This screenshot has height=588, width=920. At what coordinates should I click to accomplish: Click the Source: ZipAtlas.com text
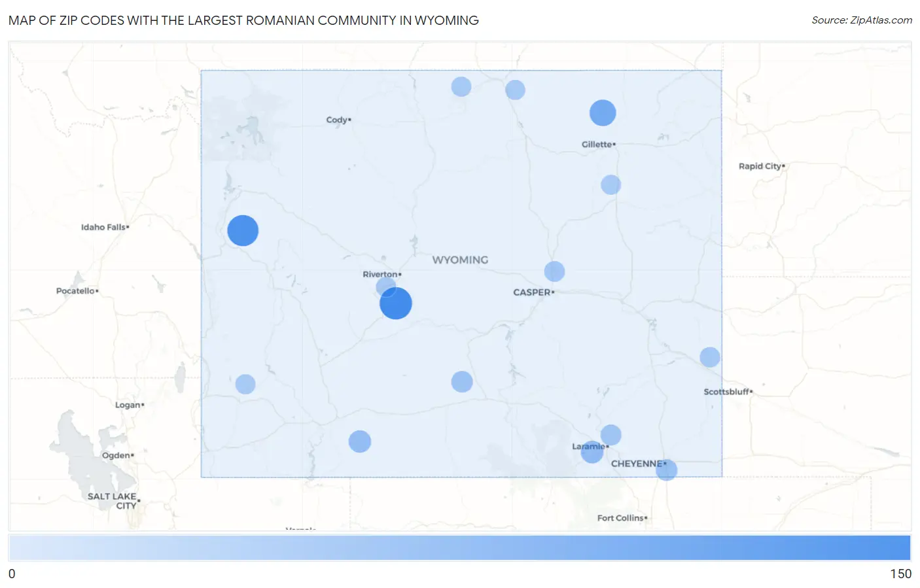862,20
